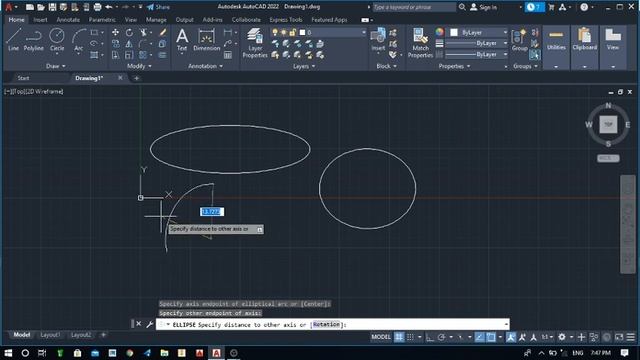Click the dynamic distance input box
The height and width of the screenshot is (360, 640).
pos(212,211)
